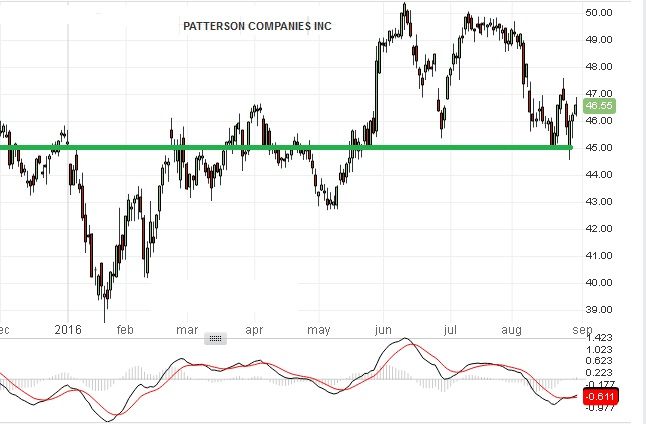This screenshot has height=424, width=646.
Task: Click the 43.00 price axis label
Action: pos(599,202)
